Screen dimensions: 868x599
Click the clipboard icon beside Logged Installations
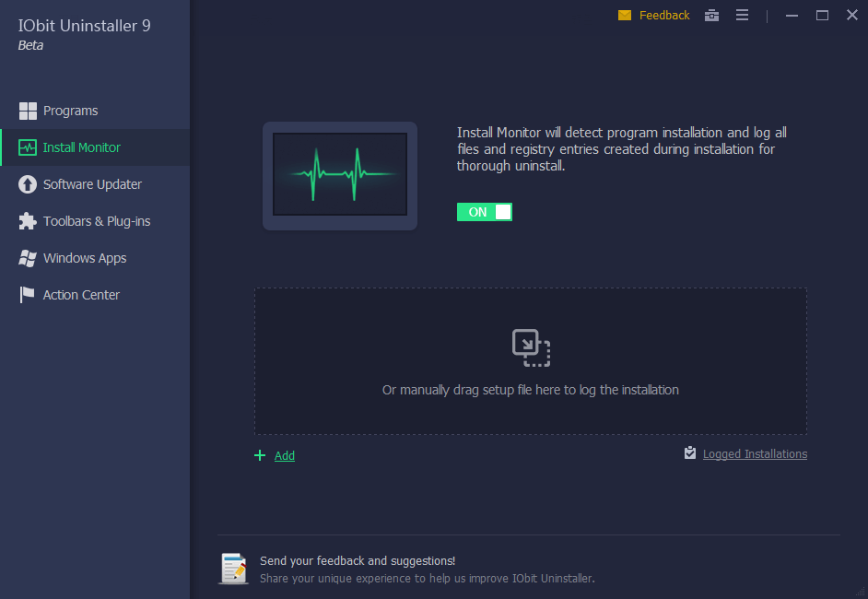(x=690, y=452)
